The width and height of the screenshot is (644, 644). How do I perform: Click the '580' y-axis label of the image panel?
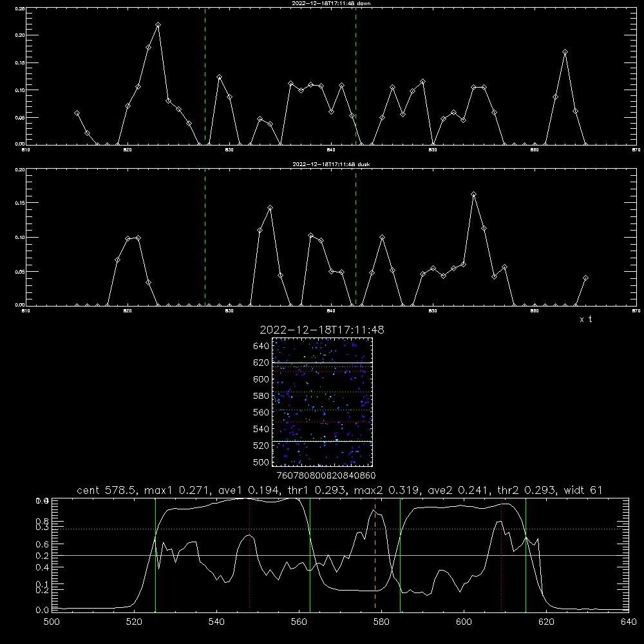pyautogui.click(x=261, y=396)
